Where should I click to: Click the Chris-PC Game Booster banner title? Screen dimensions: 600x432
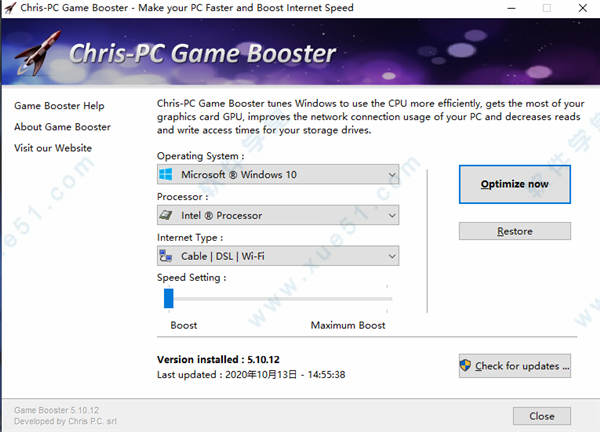pyautogui.click(x=201, y=54)
